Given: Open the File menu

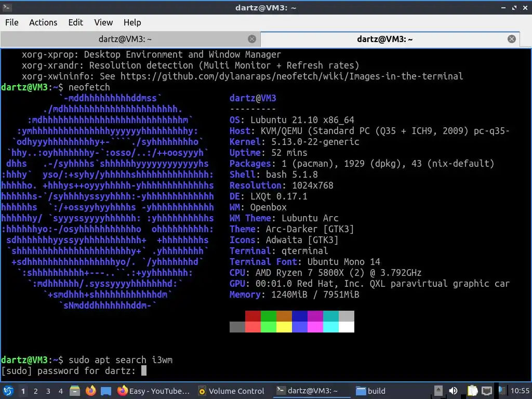Looking at the screenshot, I should pyautogui.click(x=12, y=22).
